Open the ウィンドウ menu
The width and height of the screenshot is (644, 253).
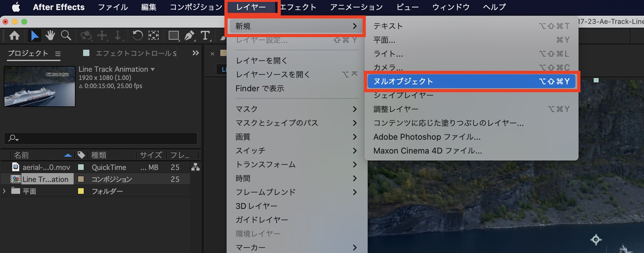pyautogui.click(x=451, y=7)
